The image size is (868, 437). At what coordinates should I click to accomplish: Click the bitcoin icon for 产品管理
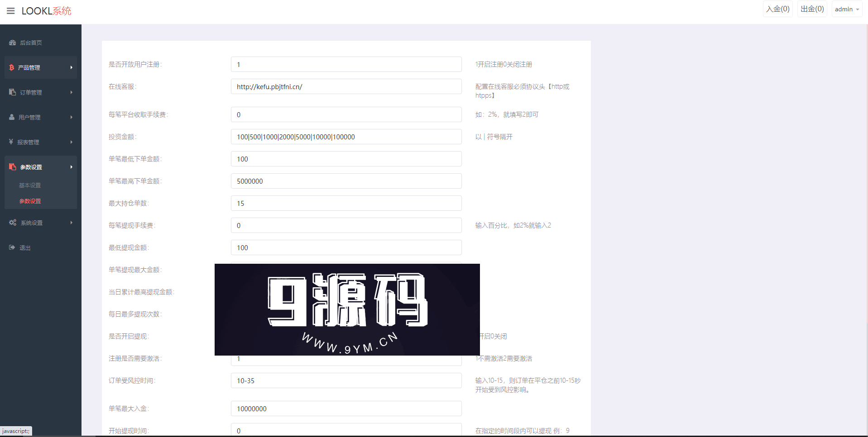tap(12, 67)
